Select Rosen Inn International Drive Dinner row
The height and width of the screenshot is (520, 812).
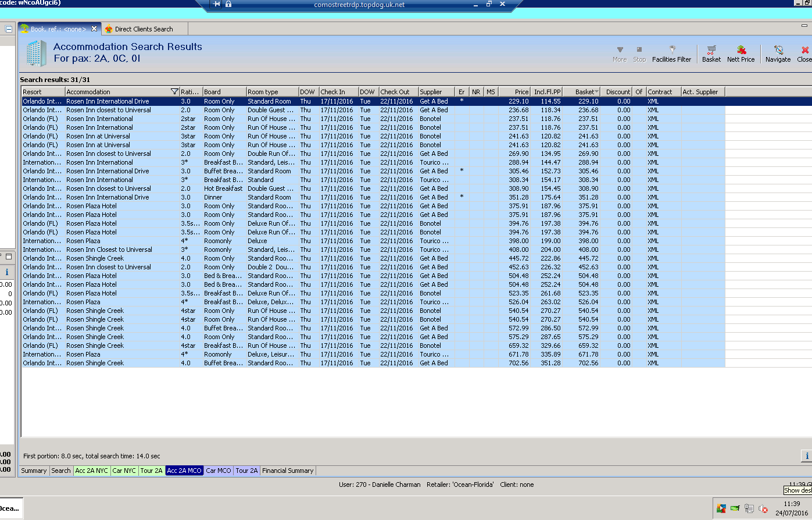point(373,197)
